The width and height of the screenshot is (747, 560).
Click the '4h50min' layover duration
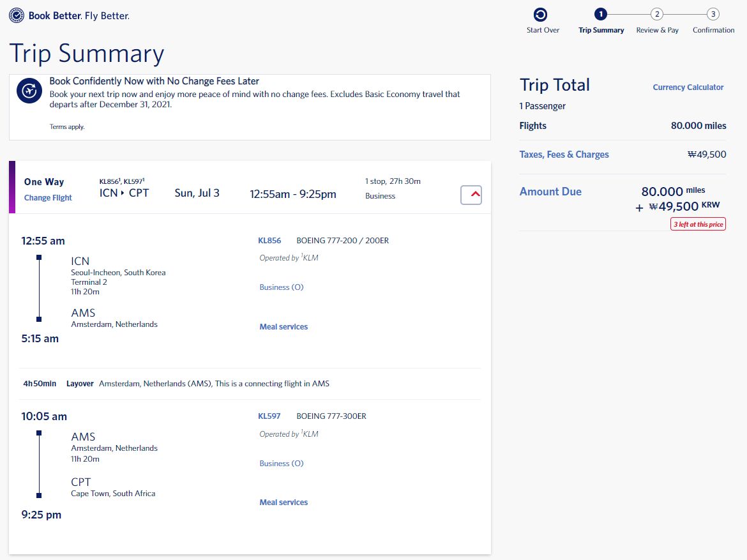point(40,384)
